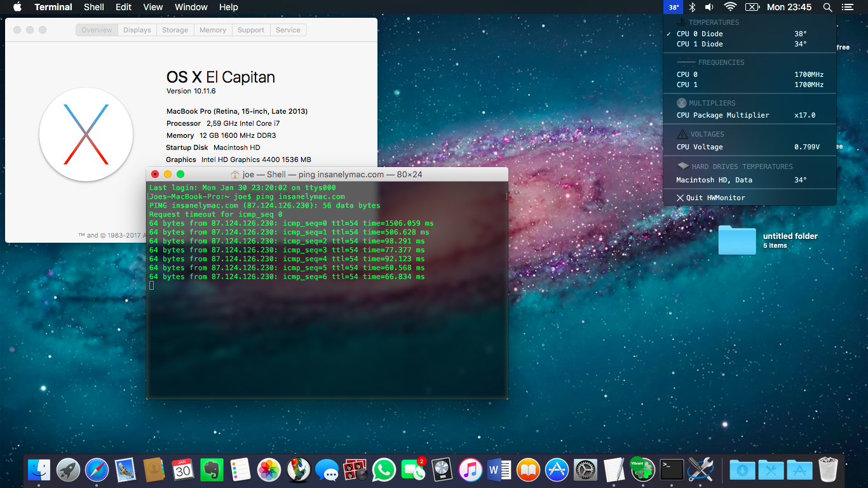Open Photos app in the Dock
The image size is (868, 488).
tap(269, 470)
